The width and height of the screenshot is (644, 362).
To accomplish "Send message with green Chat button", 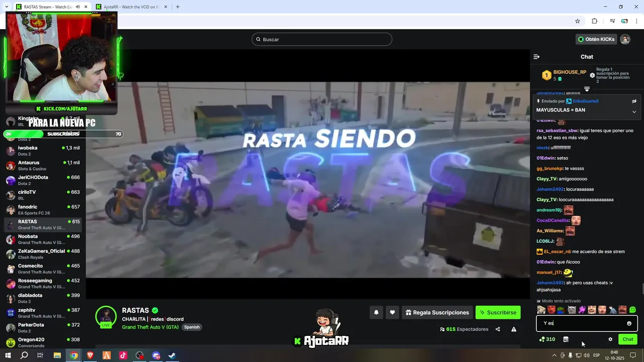I will 628,339.
